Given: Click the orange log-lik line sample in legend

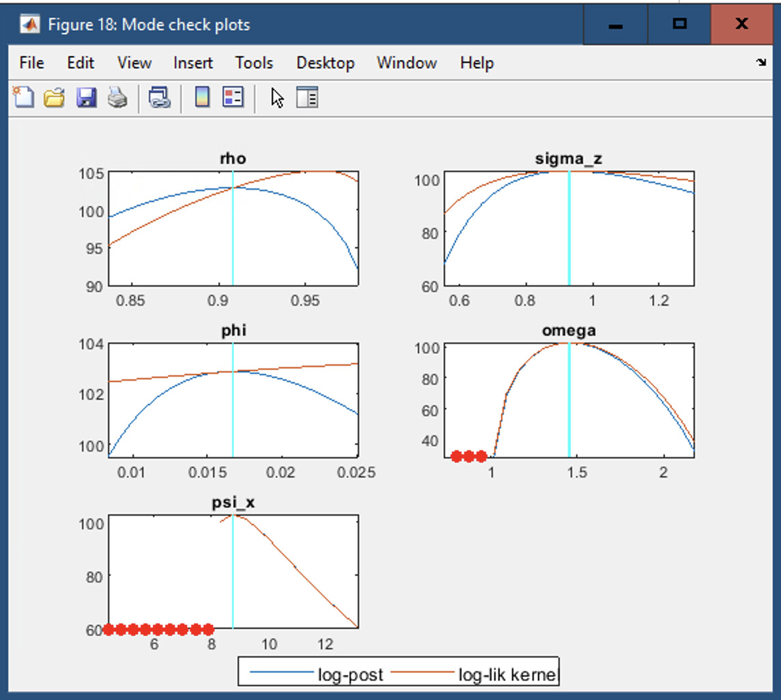Looking at the screenshot, I should (x=423, y=671).
